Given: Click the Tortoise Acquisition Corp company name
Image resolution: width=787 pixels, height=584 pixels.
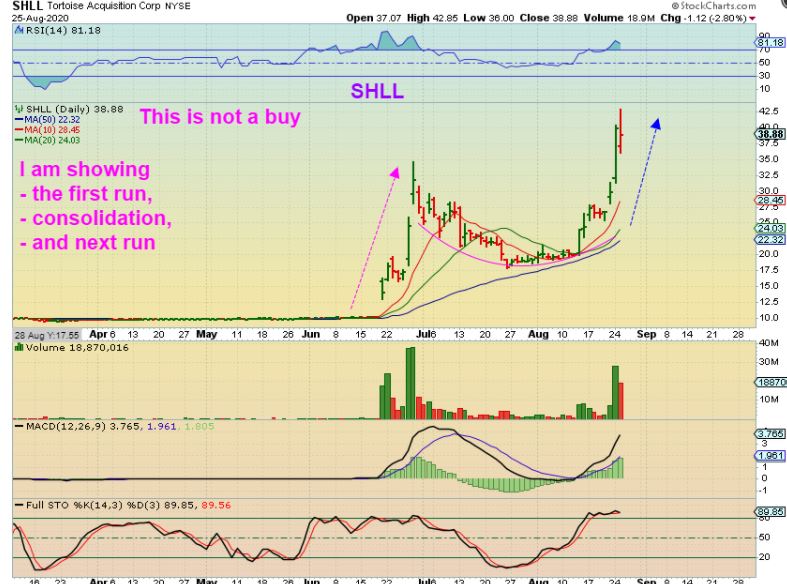Looking at the screenshot, I should [x=104, y=6].
